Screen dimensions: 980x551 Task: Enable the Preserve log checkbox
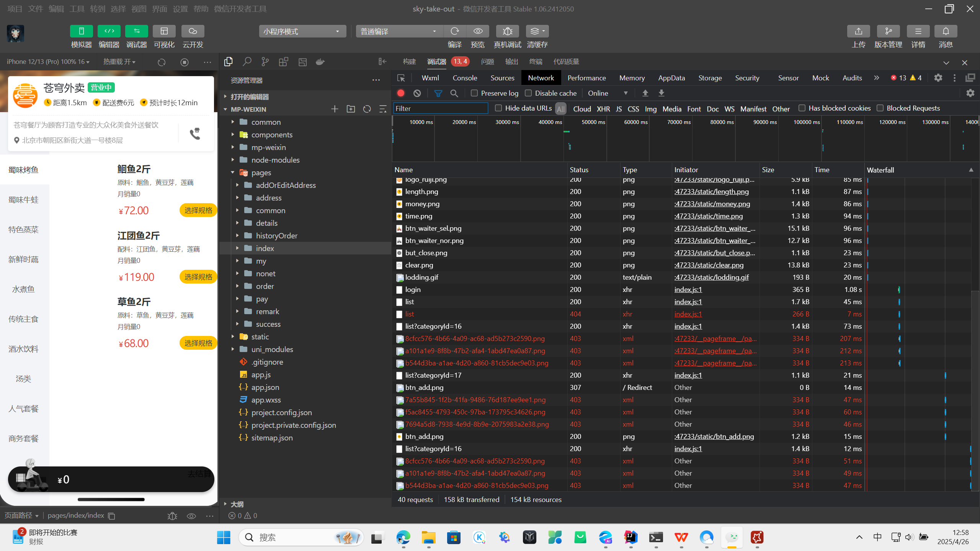tap(474, 93)
